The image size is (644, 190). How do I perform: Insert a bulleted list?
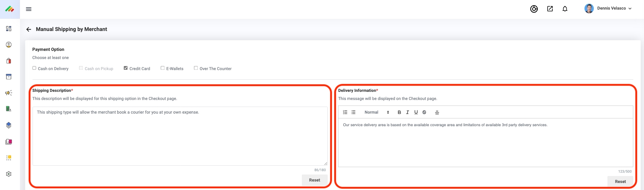point(353,113)
